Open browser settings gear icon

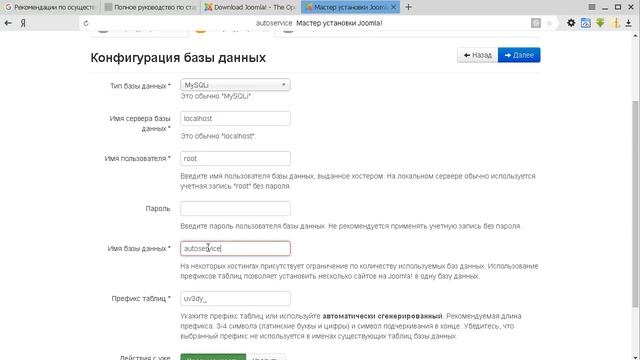pos(571,23)
